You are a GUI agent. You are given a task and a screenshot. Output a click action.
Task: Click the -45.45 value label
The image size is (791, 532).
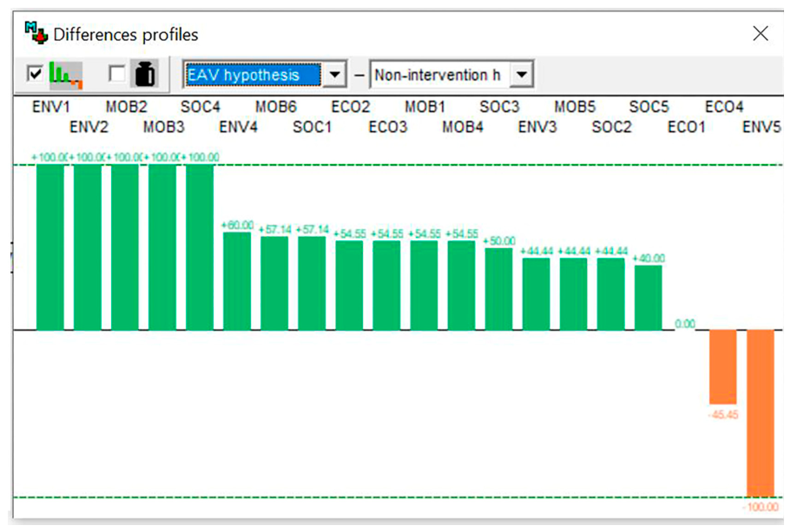coord(723,415)
